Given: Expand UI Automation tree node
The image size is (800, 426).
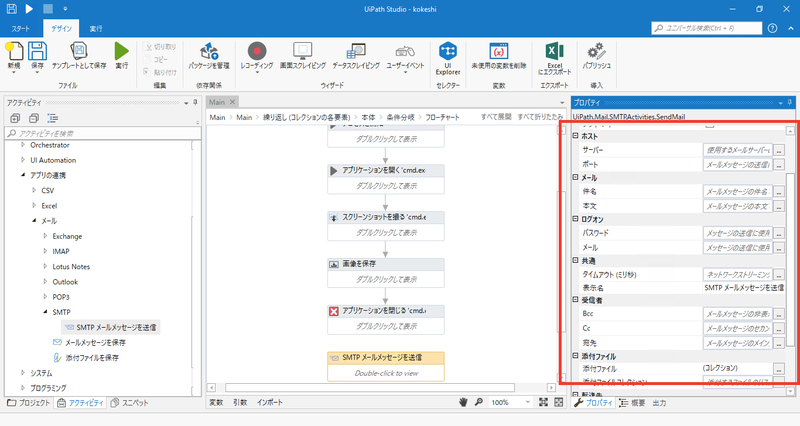Looking at the screenshot, I should coord(22,160).
